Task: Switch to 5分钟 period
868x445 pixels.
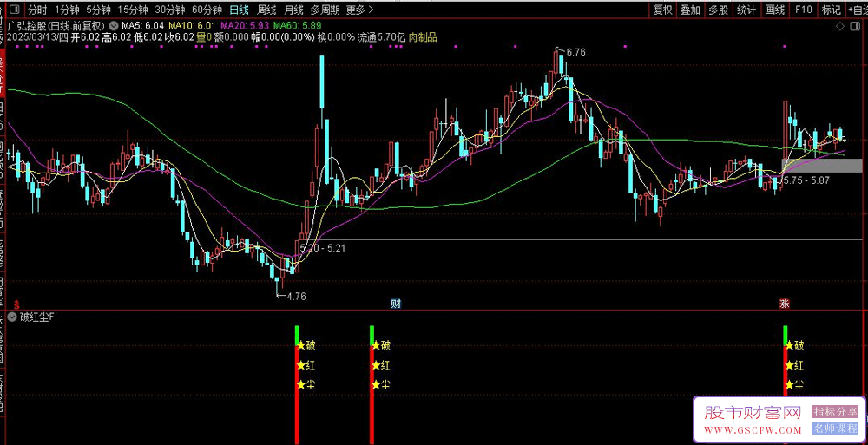Action: click(x=99, y=10)
